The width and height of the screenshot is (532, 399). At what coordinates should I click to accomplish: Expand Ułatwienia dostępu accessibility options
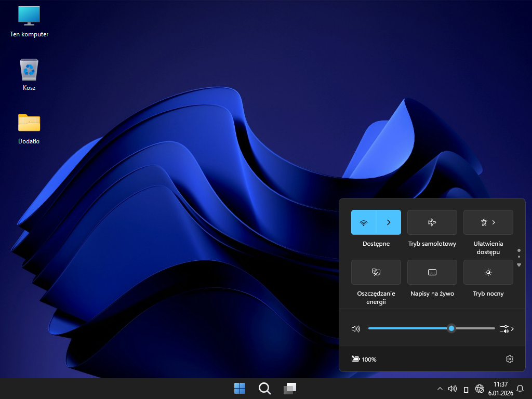pos(488,222)
